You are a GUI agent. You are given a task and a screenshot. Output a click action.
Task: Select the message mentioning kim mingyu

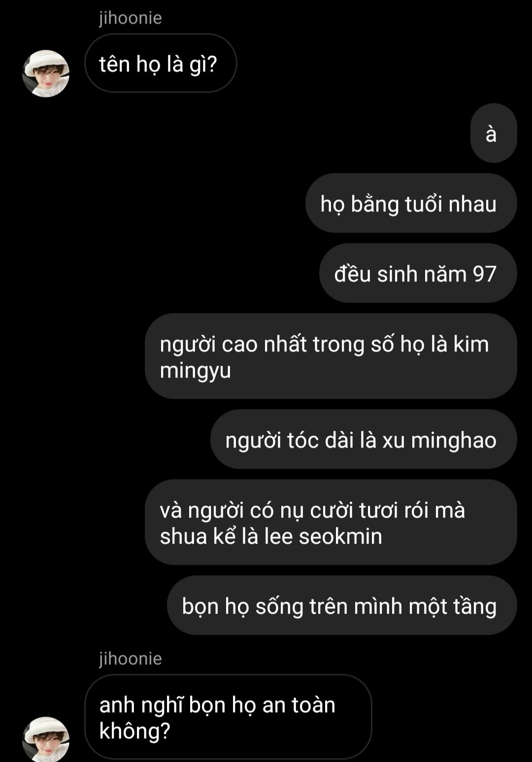331,356
